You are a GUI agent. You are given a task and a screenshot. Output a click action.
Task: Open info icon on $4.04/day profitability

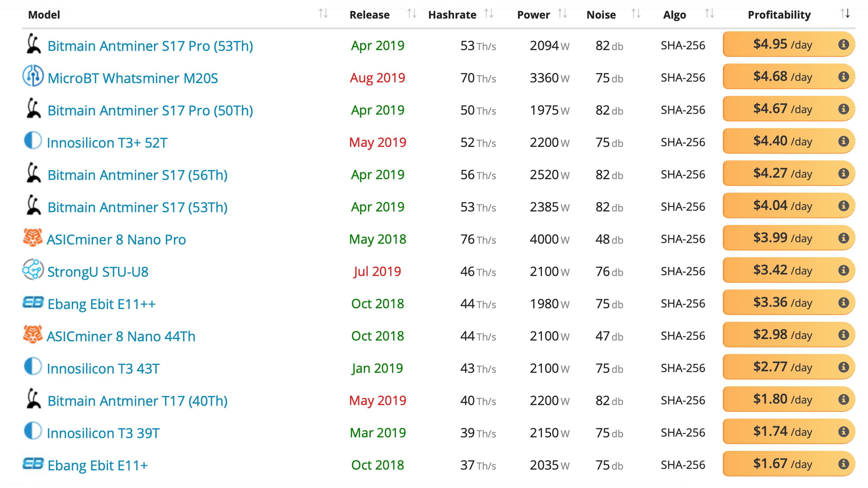pos(843,206)
